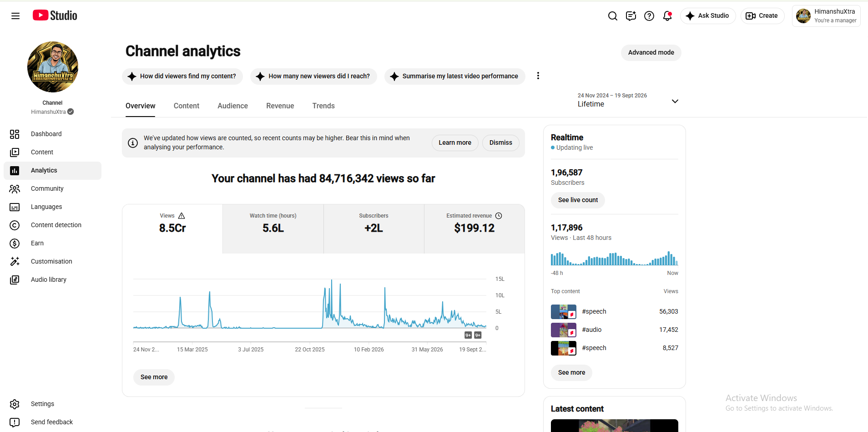Dismiss the updated views notice

click(501, 142)
